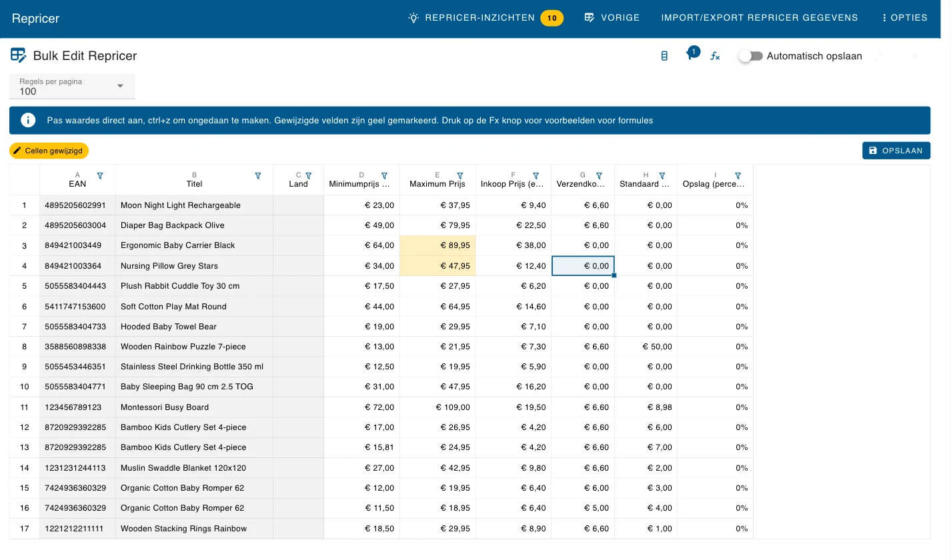Select Maximum Prijs cell € 109,00
Viewport: 951px width, 560px height.
point(437,407)
